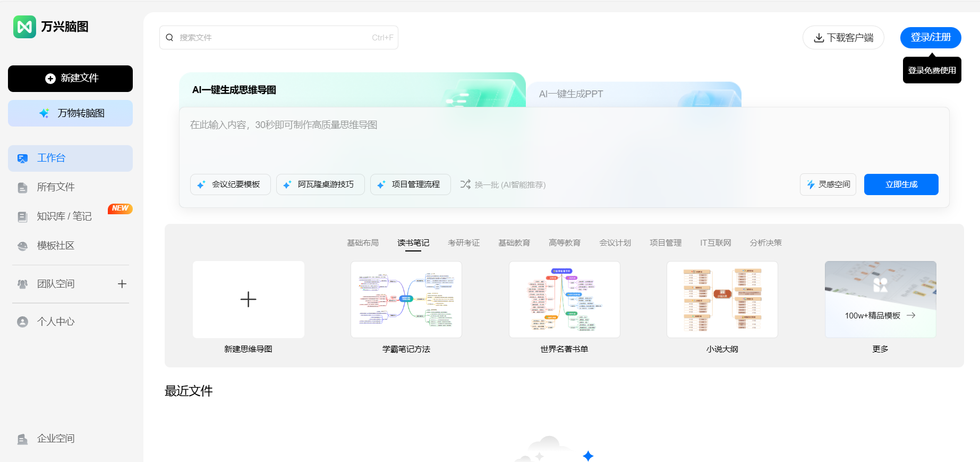The height and width of the screenshot is (462, 980).
Task: Click the shuffle icon for 换一批
Action: coord(465,184)
